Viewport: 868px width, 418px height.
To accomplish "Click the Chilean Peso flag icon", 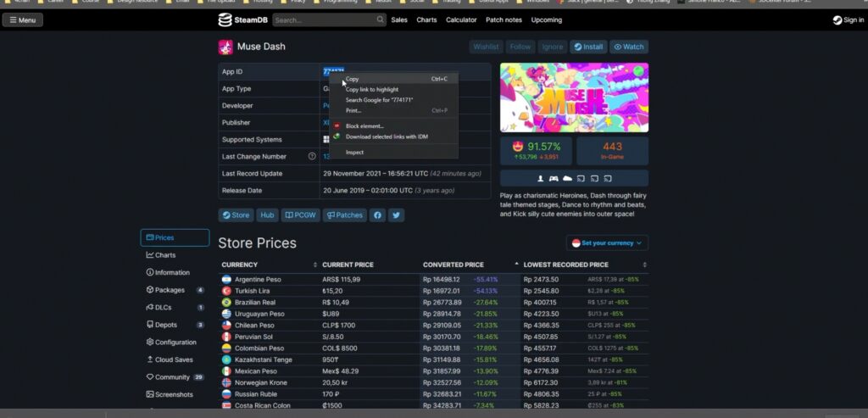I will [226, 326].
